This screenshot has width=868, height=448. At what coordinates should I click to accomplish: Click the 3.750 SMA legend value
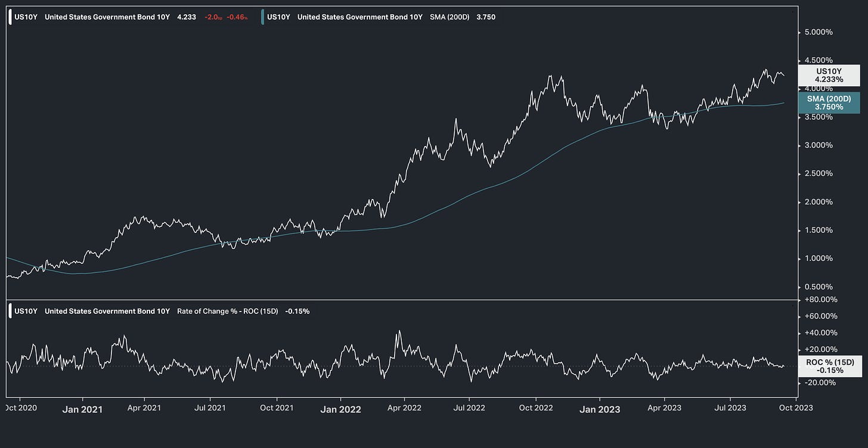click(x=486, y=17)
